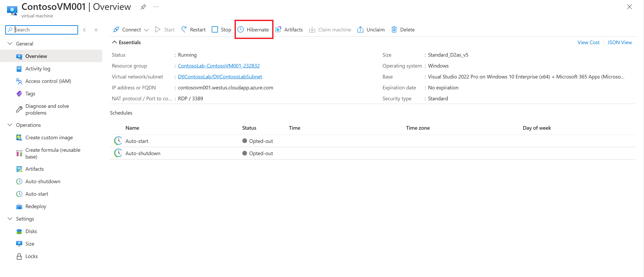This screenshot has width=644, height=277.
Task: Open Access control (IAM)
Action: tap(48, 81)
